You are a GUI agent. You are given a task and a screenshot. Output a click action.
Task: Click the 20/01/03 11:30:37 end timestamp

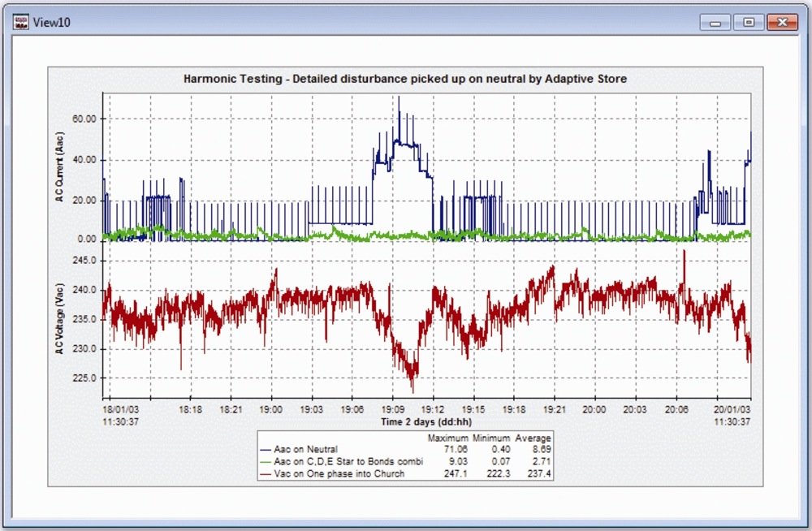pyautogui.click(x=732, y=415)
